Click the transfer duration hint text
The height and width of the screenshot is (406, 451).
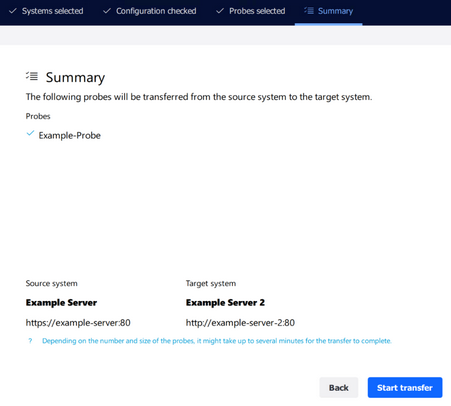point(217,341)
